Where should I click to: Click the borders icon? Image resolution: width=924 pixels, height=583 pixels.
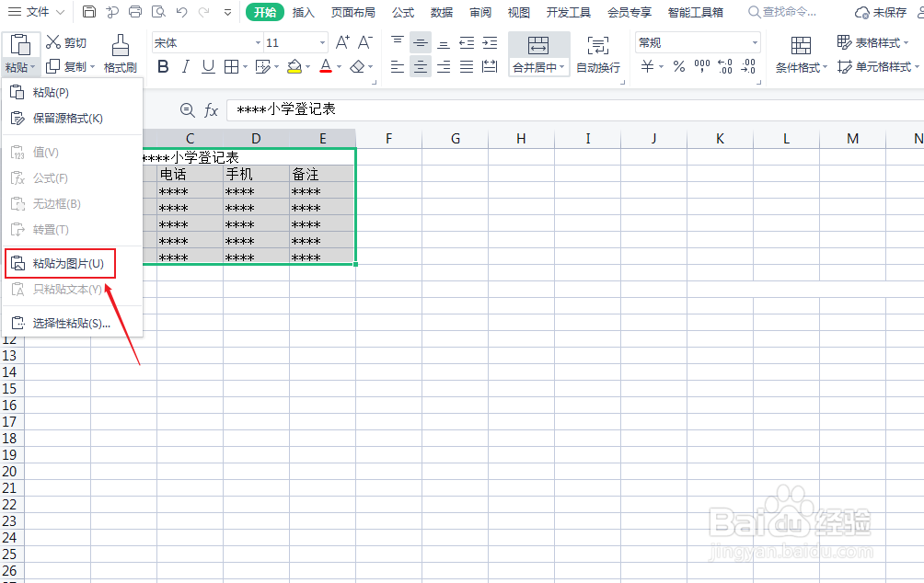[x=232, y=66]
